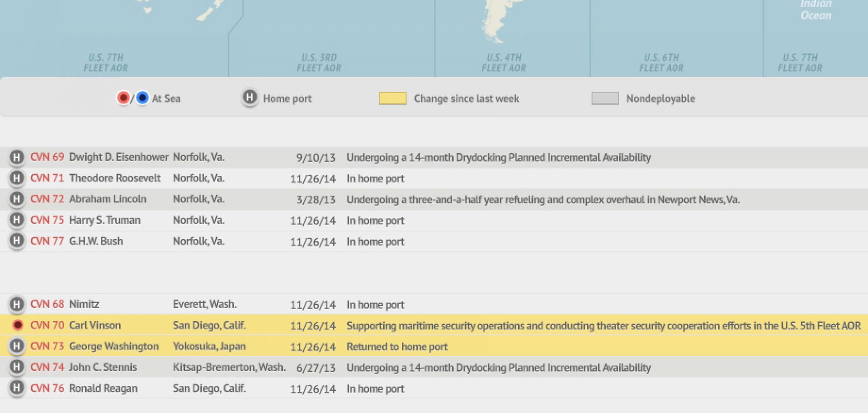Click the ship name G.H.W. Bush

pyautogui.click(x=95, y=241)
